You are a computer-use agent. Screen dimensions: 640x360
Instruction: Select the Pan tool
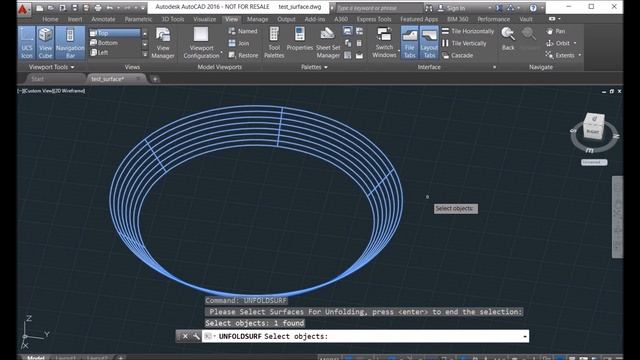tap(556, 31)
